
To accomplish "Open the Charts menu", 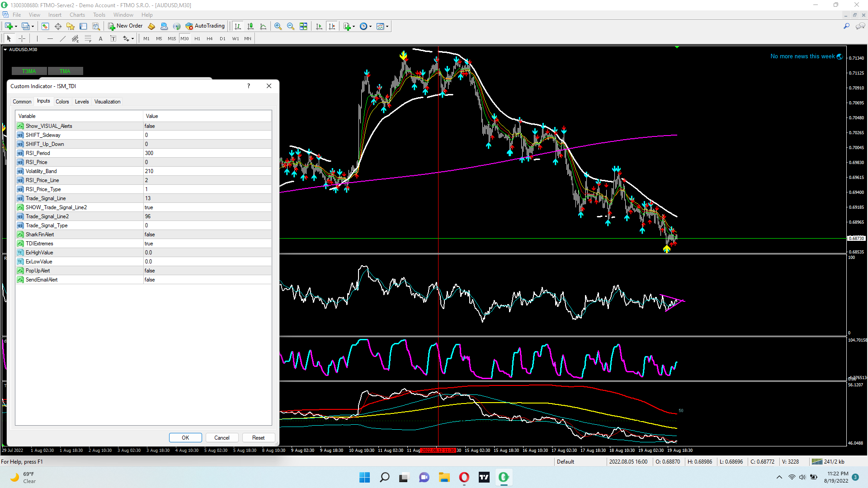I will [77, 15].
